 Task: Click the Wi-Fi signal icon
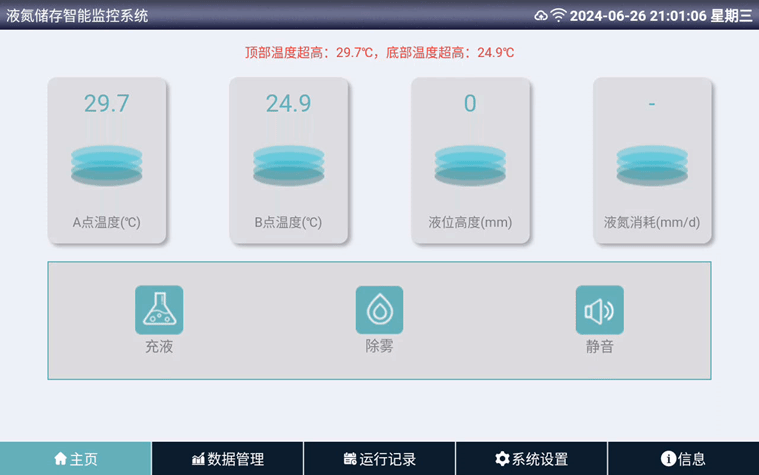coord(558,15)
